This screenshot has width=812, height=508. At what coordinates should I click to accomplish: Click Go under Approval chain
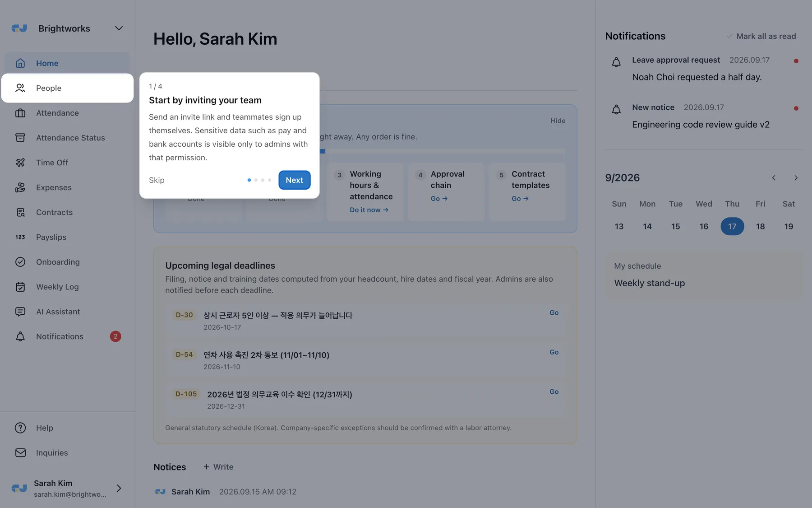(x=439, y=199)
